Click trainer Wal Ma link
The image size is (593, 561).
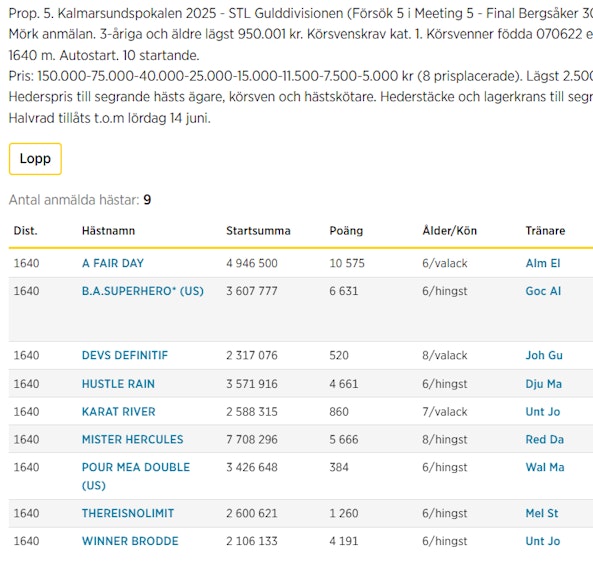(545, 467)
